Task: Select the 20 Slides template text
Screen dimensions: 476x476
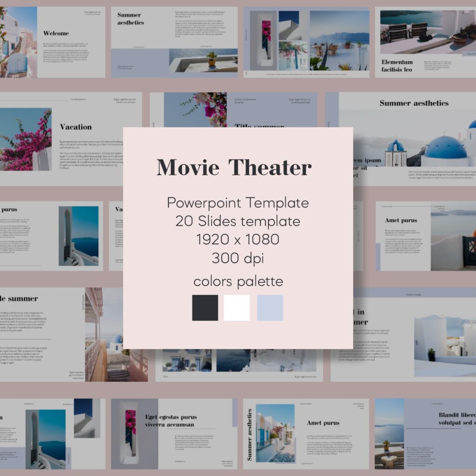Action: coord(238,221)
